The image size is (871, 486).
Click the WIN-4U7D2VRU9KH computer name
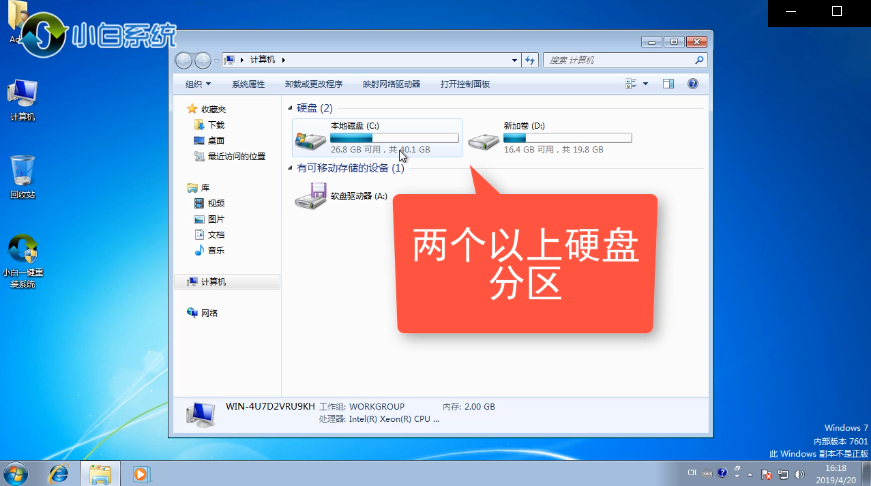(270, 406)
